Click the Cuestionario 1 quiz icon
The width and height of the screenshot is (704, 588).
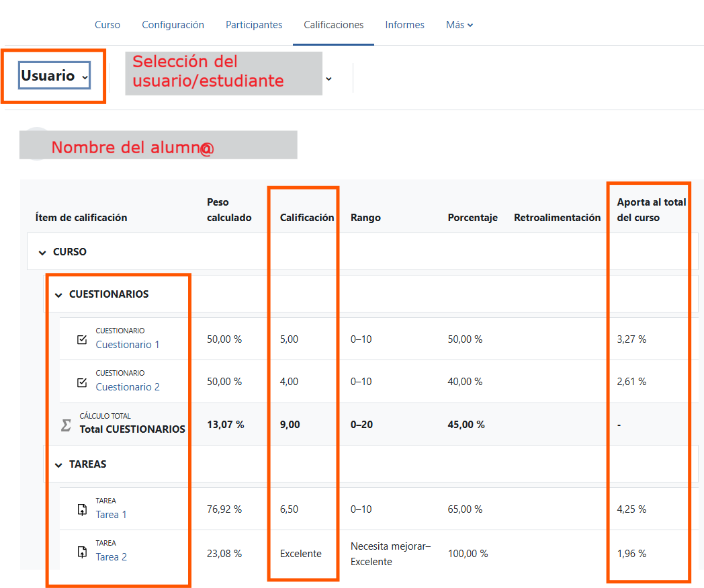[82, 339]
